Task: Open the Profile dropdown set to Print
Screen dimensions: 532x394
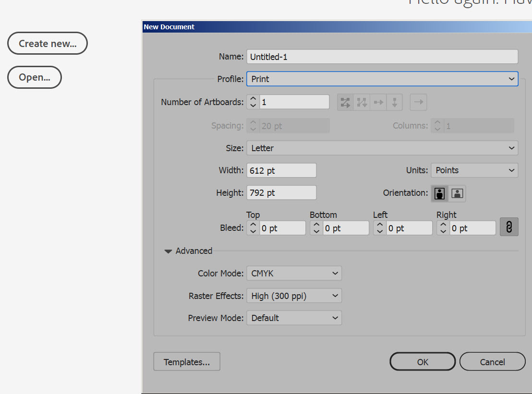Action: coord(382,79)
